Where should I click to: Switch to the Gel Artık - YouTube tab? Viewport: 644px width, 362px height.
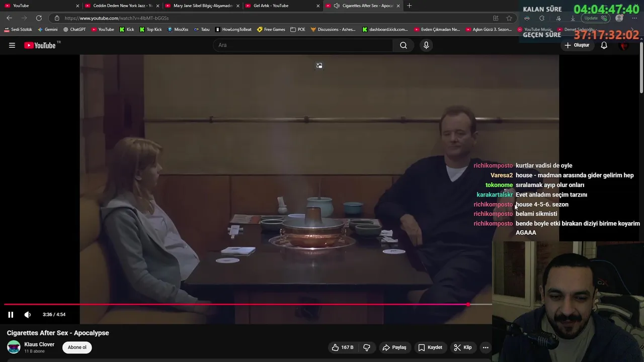(282, 6)
